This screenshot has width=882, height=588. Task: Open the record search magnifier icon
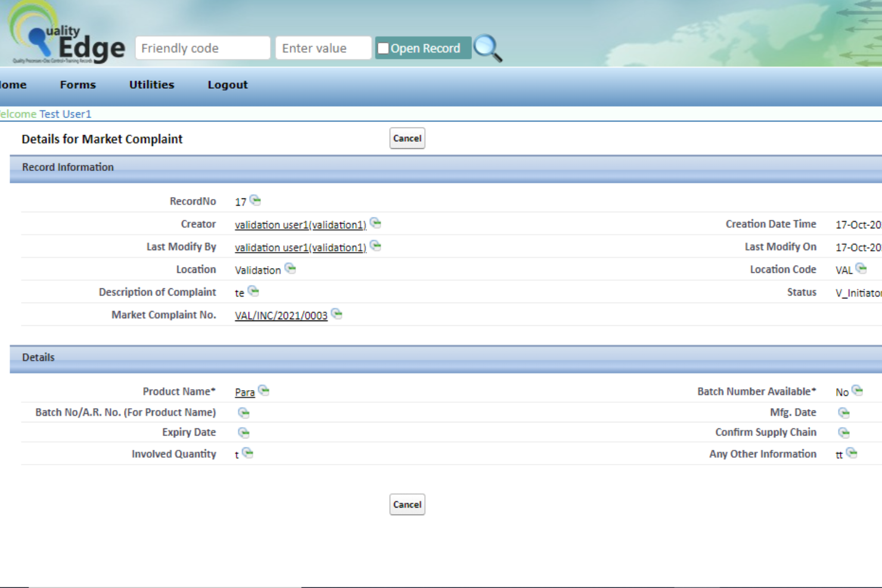pyautogui.click(x=489, y=48)
